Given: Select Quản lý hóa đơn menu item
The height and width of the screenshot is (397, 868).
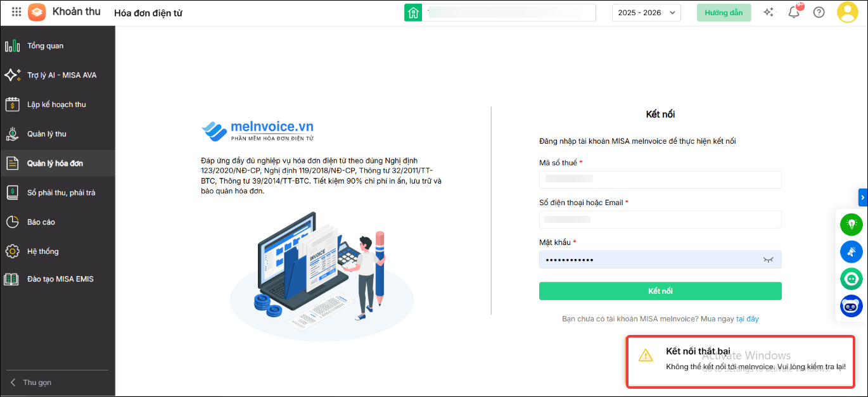Looking at the screenshot, I should click(x=58, y=163).
